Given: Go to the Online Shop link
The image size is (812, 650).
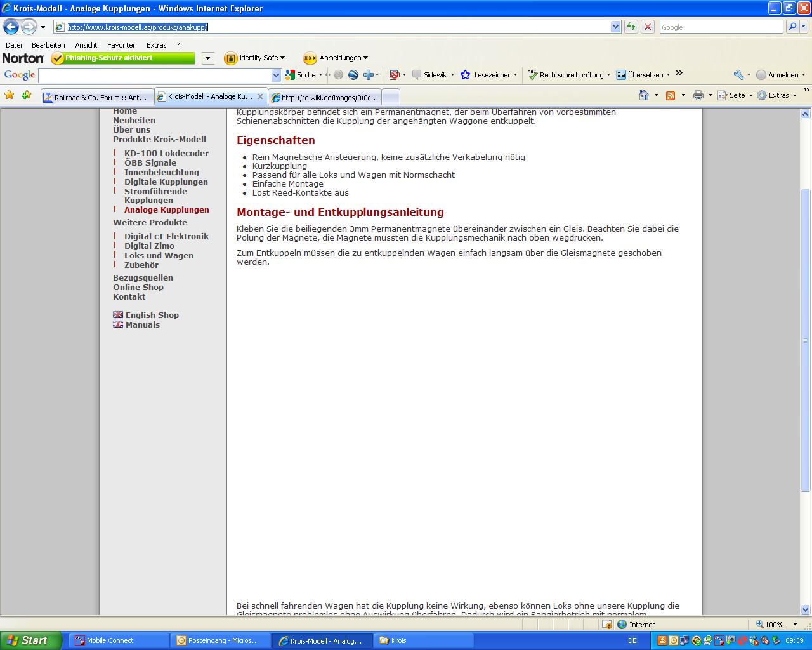Looking at the screenshot, I should [138, 287].
